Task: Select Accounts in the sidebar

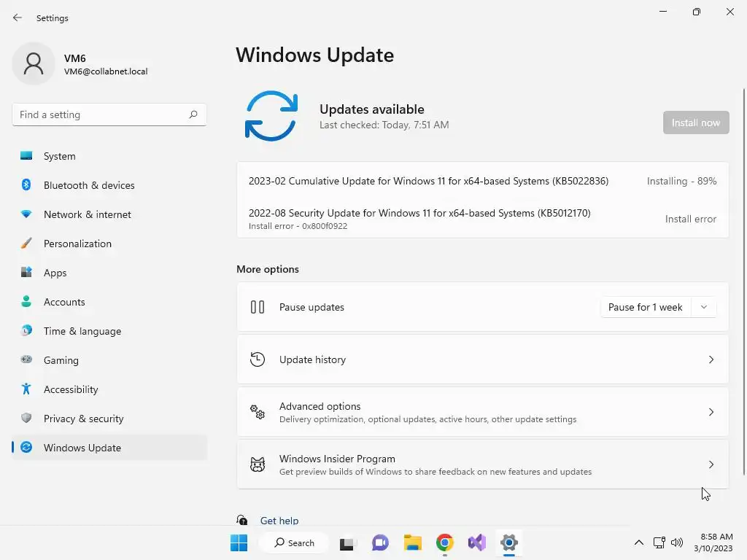Action: [x=109, y=302]
